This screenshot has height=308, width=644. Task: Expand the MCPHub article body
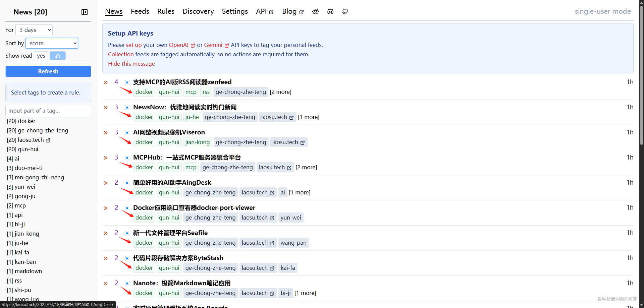pyautogui.click(x=106, y=158)
